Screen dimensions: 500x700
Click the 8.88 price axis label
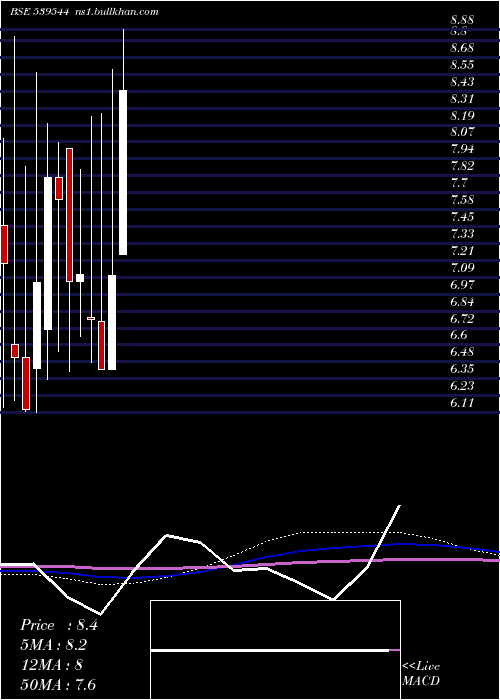(x=462, y=20)
